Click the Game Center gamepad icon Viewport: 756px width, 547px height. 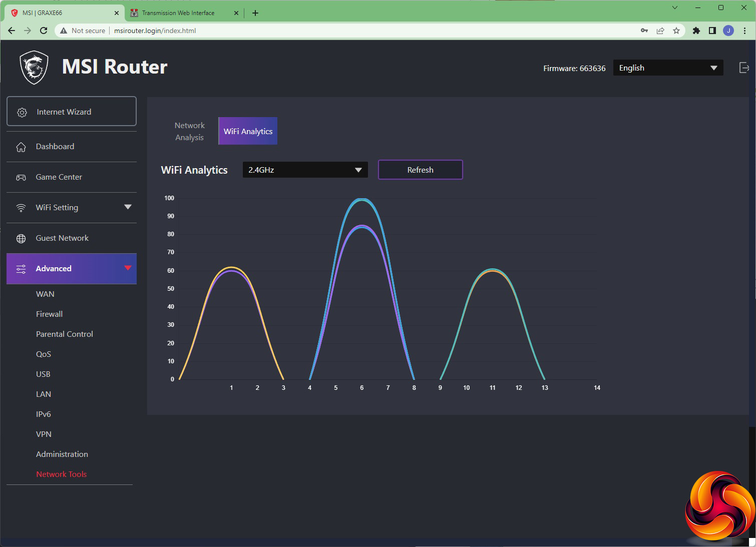(x=21, y=178)
